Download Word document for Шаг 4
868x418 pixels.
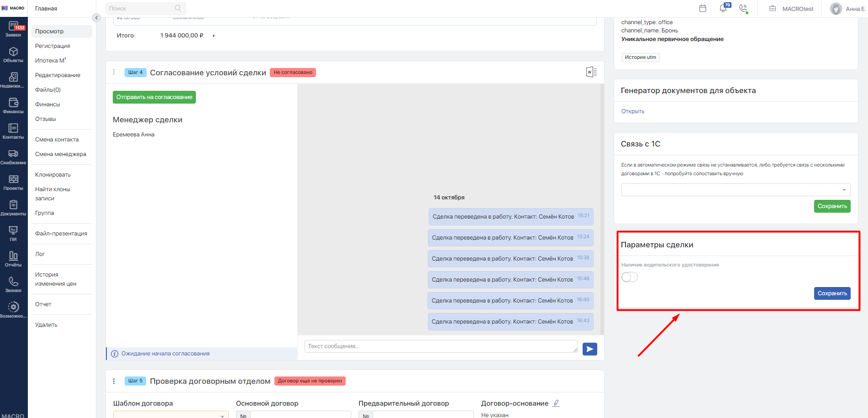pyautogui.click(x=591, y=72)
